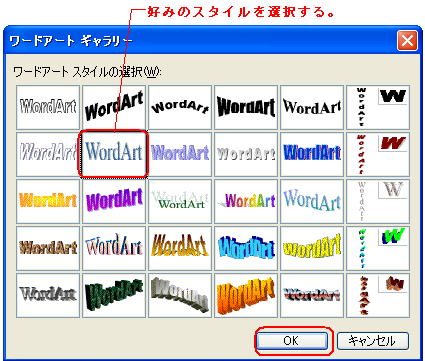The height and width of the screenshot is (361, 425).
Task: Select the blue gradient serif WordArt style
Action: click(x=114, y=154)
